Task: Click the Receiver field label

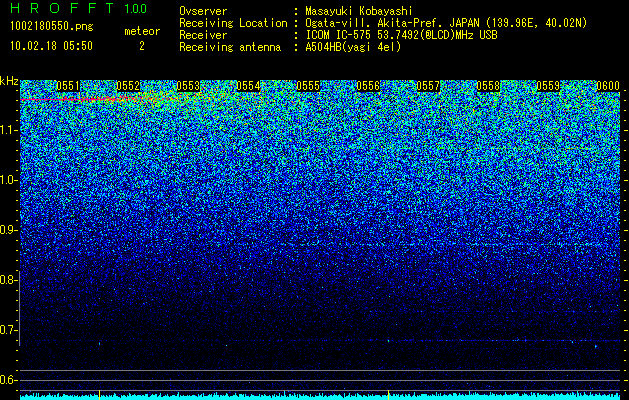Action: click(x=203, y=35)
